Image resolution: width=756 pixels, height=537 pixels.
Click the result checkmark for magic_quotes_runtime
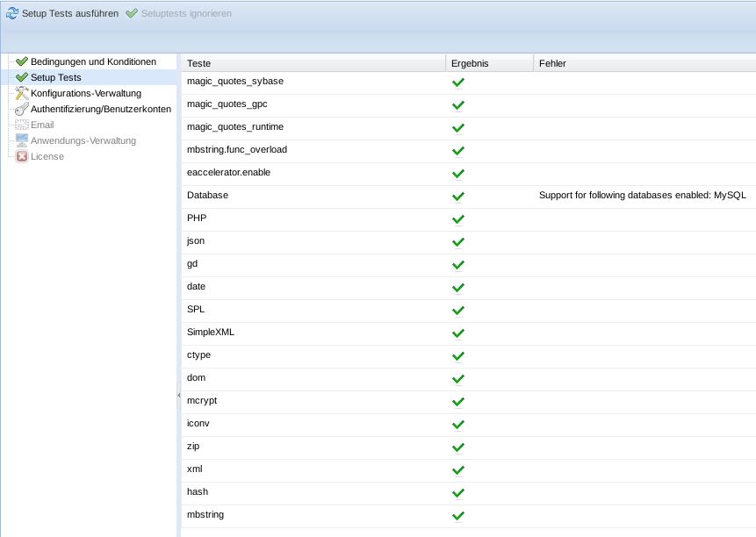(x=458, y=127)
